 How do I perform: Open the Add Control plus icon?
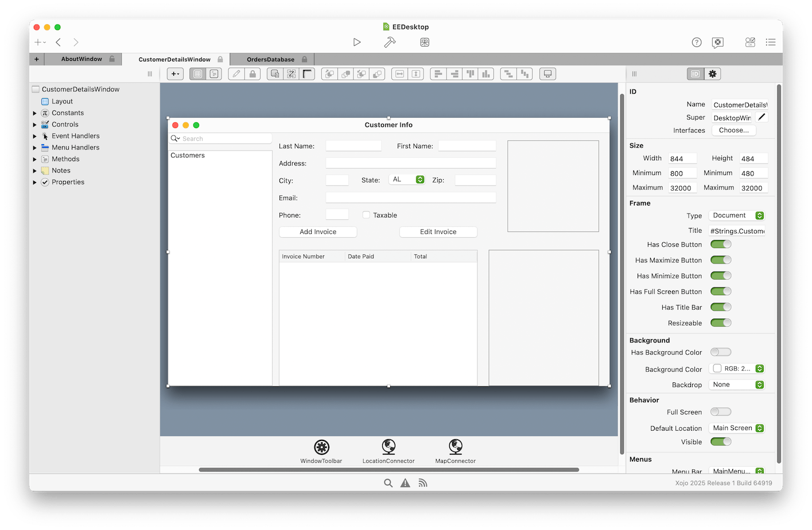click(175, 73)
